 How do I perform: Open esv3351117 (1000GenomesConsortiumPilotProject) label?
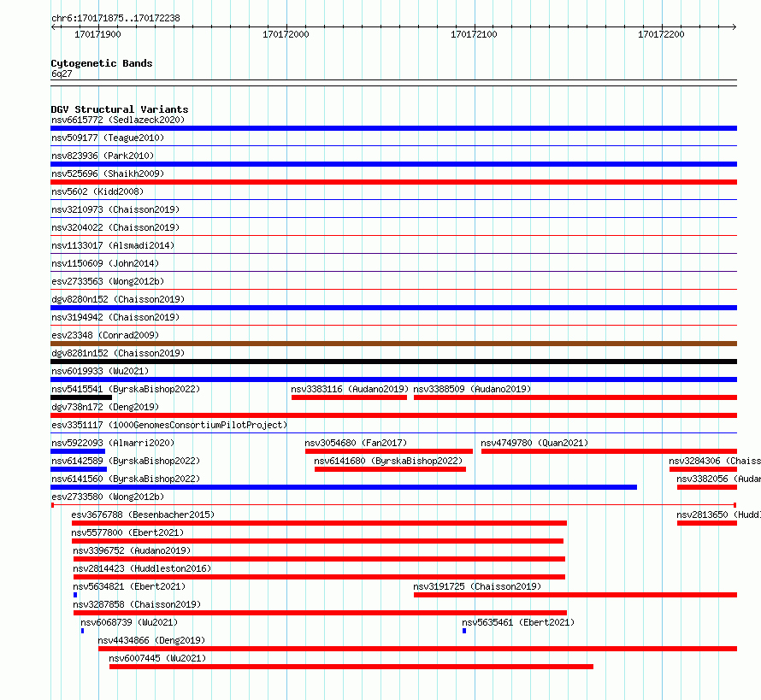(x=169, y=425)
